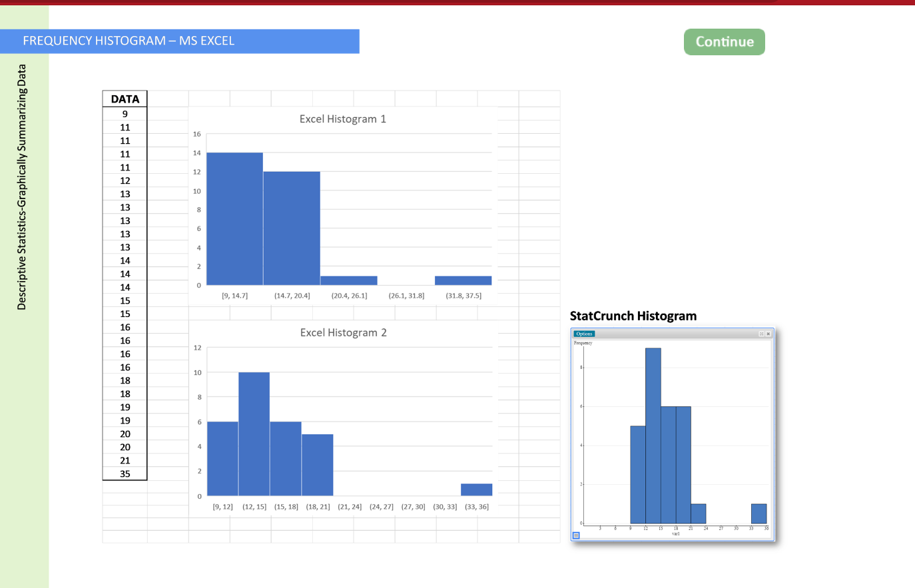Click the var1 axis label in StatCrunch

tap(675, 533)
